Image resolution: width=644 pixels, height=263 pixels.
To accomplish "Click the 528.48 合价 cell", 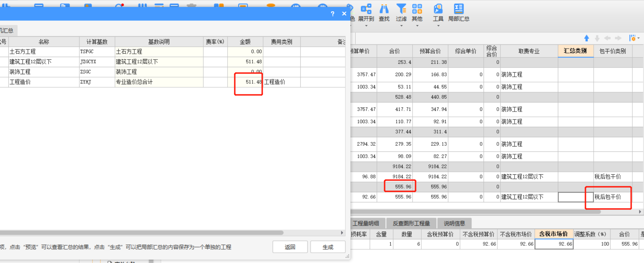I will point(395,97).
